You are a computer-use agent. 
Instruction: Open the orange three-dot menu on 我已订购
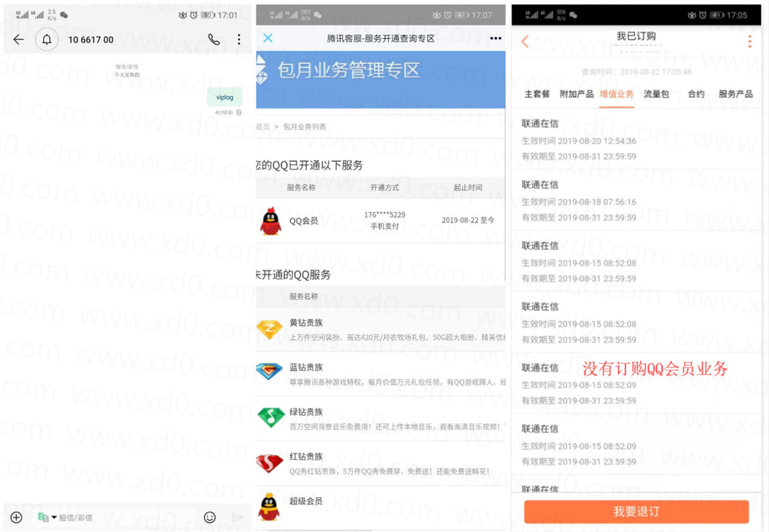749,41
